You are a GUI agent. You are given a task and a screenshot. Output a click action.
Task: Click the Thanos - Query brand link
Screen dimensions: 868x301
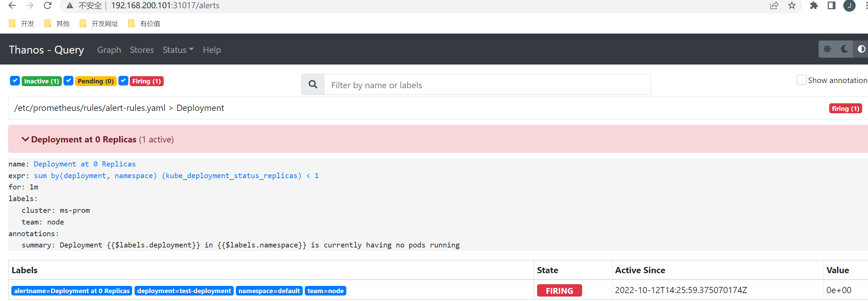coord(46,50)
